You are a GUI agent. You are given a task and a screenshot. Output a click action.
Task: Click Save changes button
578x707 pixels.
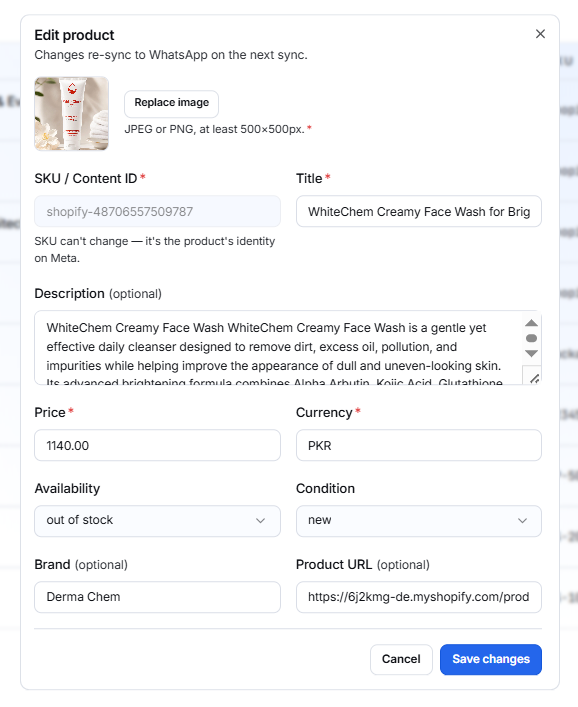click(x=491, y=659)
